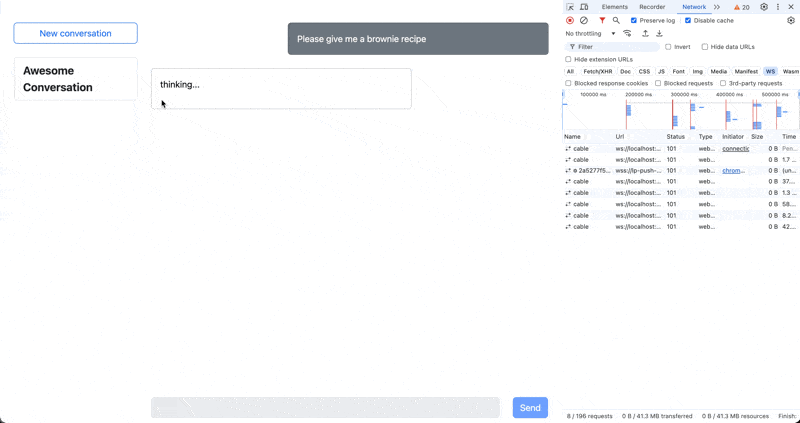Stop recording the network log
Screen dimensions: 800x423
pos(570,20)
